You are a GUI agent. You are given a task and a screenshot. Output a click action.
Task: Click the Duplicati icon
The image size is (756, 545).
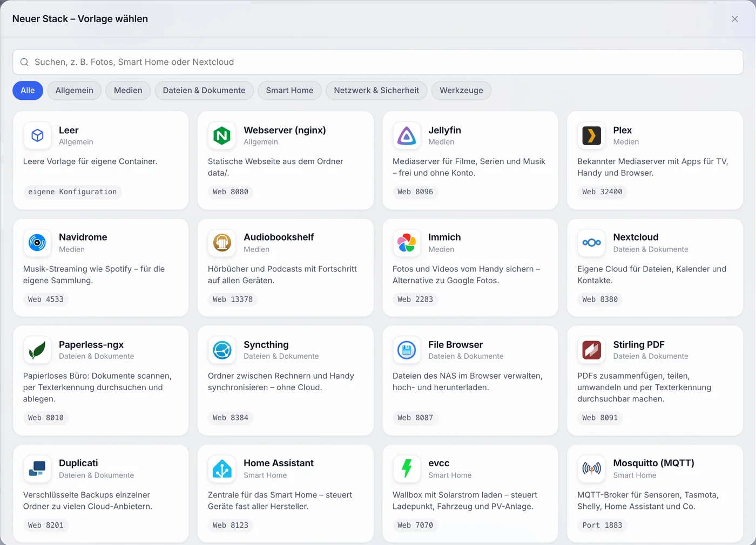(37, 468)
